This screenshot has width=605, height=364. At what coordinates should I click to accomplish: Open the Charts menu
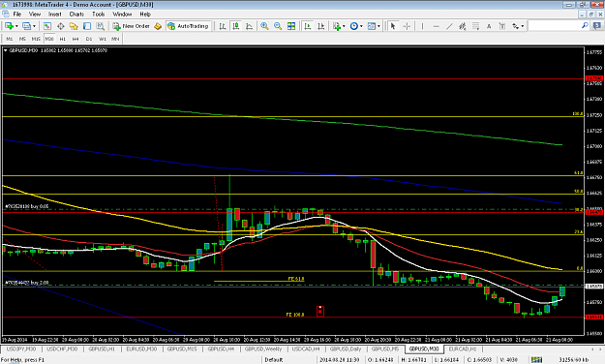point(76,14)
